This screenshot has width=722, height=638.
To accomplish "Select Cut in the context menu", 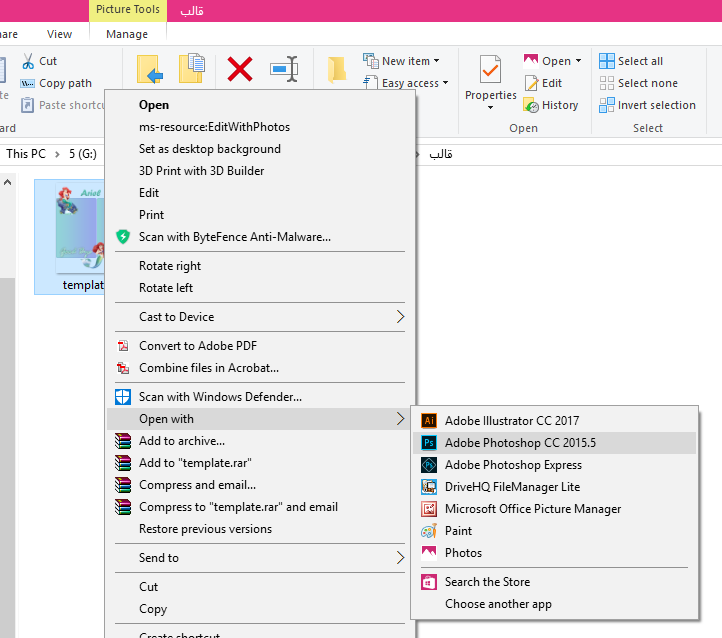I will [x=260, y=587].
